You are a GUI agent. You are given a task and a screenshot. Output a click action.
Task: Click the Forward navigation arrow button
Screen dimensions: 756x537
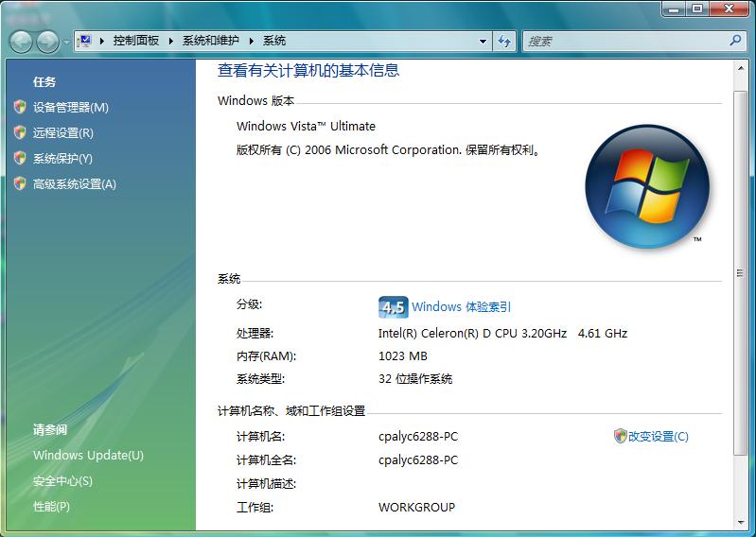[x=47, y=42]
